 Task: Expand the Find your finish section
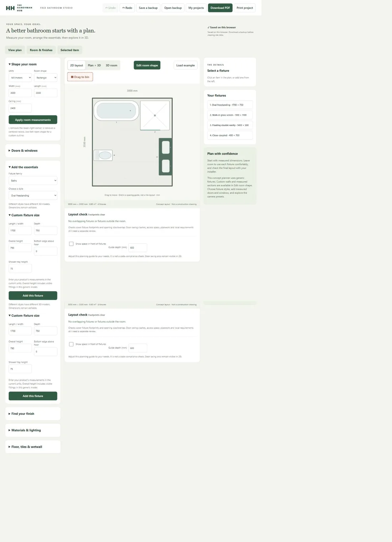(33, 414)
